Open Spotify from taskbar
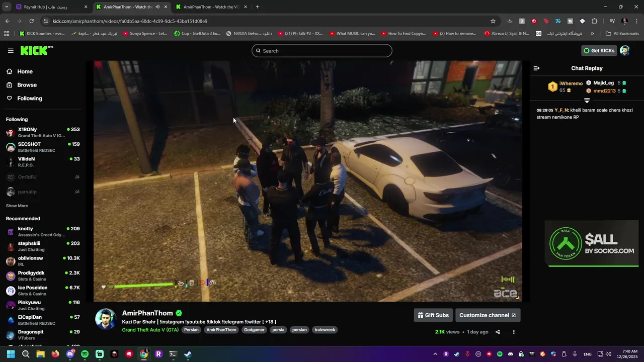This screenshot has height=362, width=644. tap(85, 354)
